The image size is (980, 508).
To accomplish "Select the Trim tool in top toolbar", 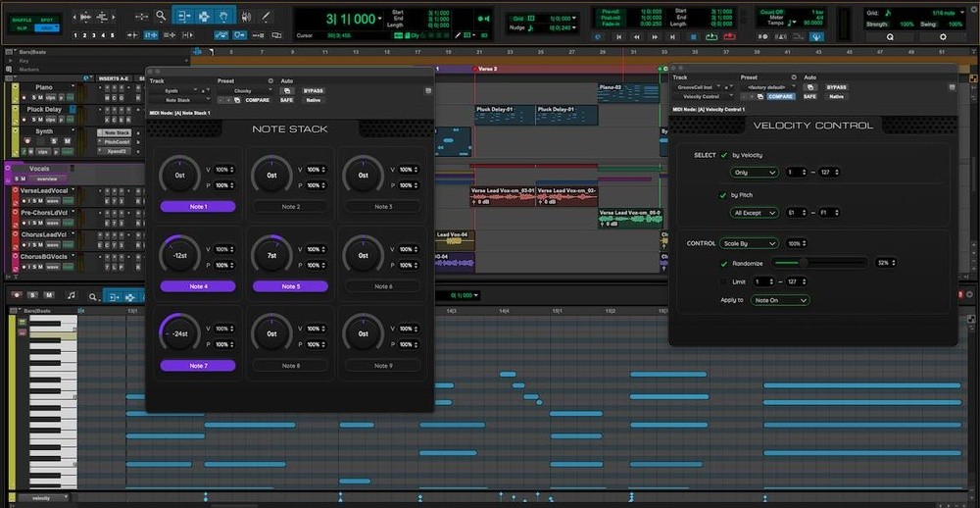I will tap(183, 16).
